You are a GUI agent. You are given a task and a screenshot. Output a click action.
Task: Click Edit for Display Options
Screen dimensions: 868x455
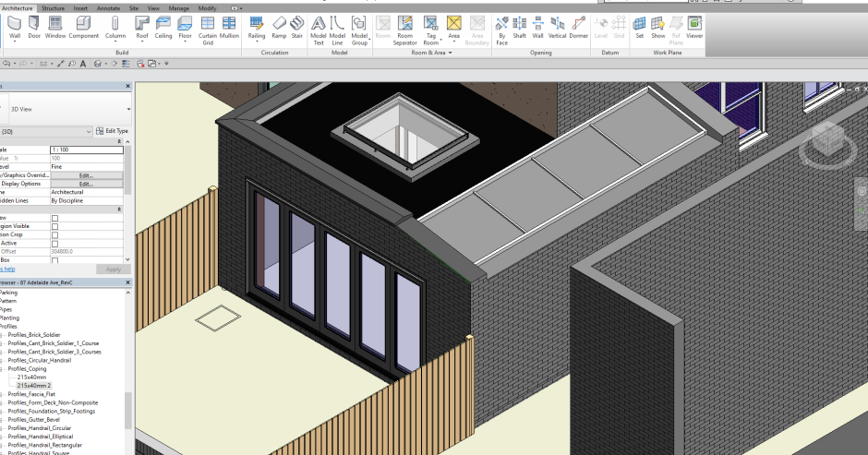point(87,184)
